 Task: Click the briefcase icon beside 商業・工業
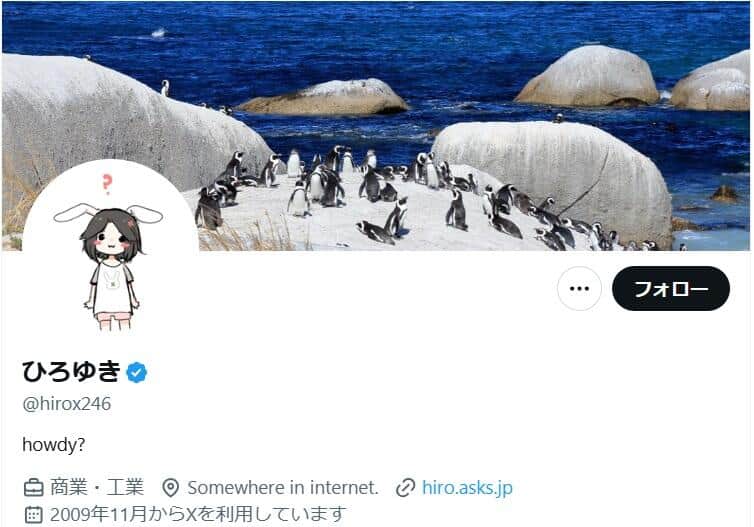[34, 488]
